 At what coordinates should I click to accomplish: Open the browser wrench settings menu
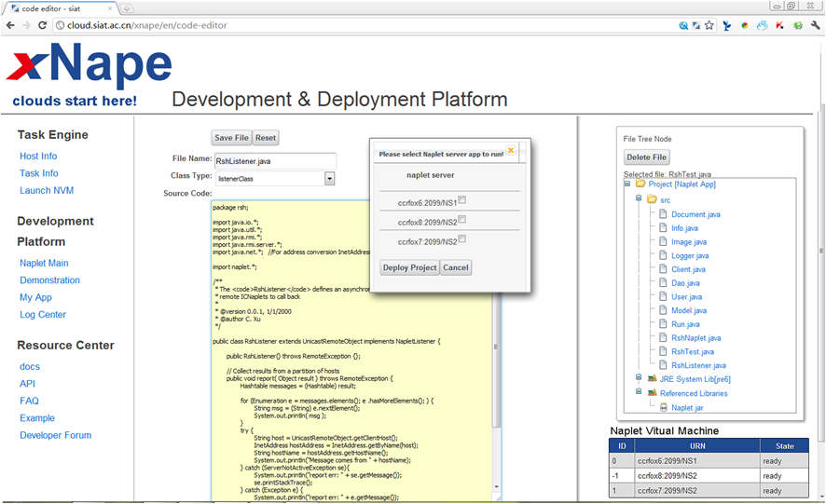click(814, 25)
